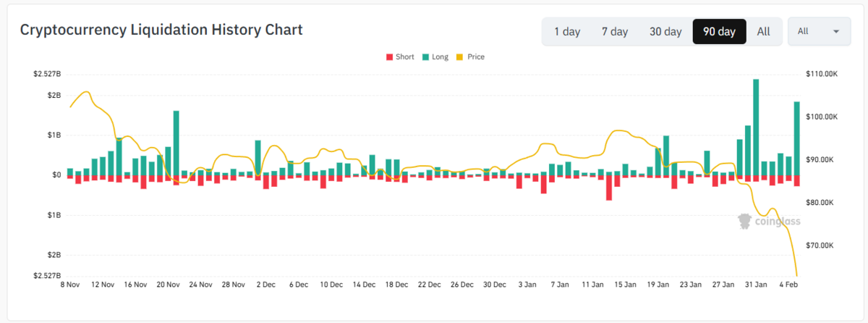Click the coinglass watermark logo icon
Viewport: 868px width, 323px height.
click(x=744, y=221)
